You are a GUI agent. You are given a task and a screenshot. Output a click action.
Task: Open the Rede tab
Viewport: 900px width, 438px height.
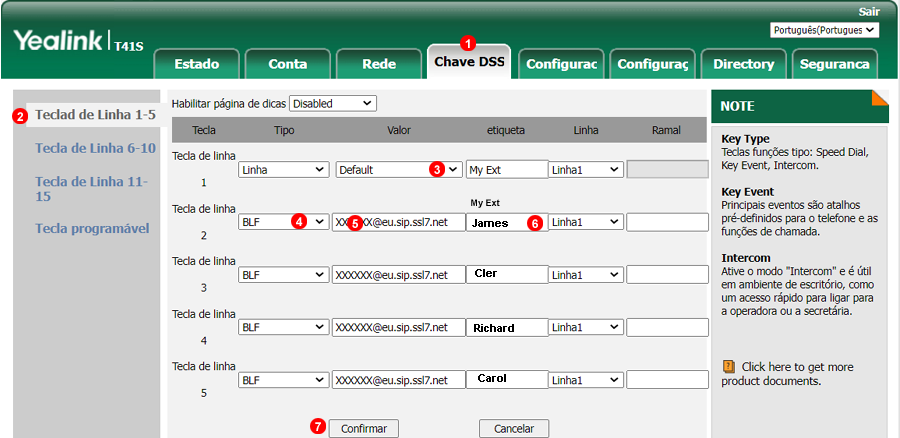click(x=379, y=64)
